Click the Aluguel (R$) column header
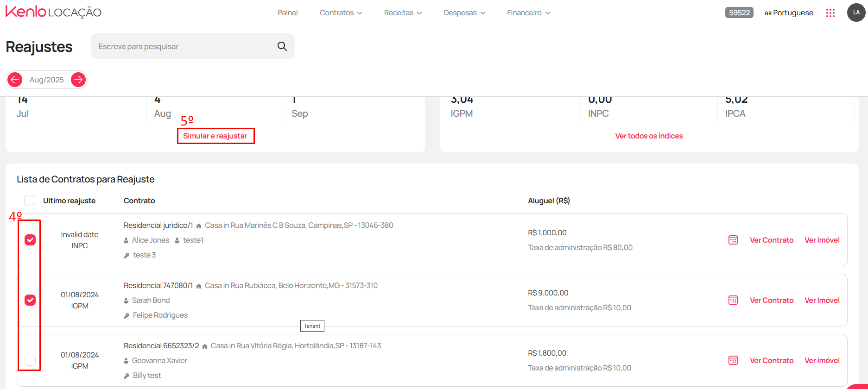868x389 pixels. click(x=549, y=201)
